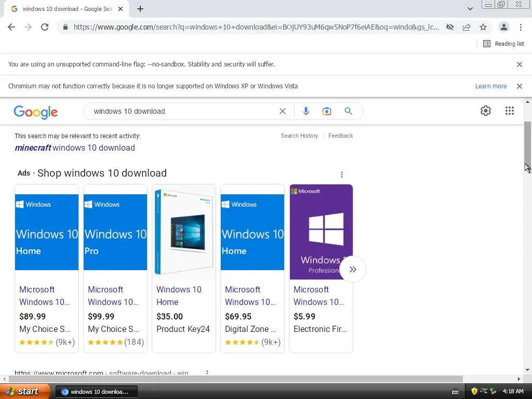
Task: Select the Chromium taskbar button
Action: point(96,392)
